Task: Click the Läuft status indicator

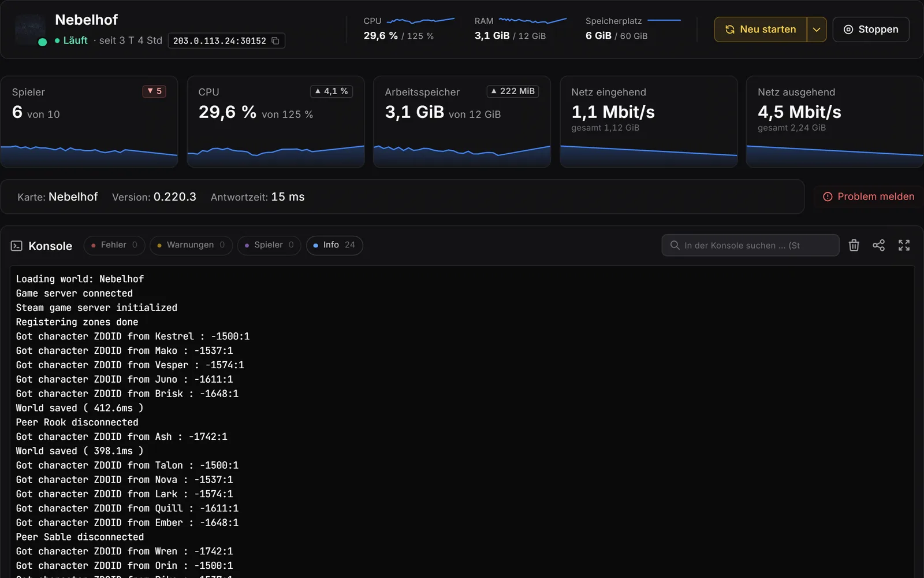Action: (71, 40)
